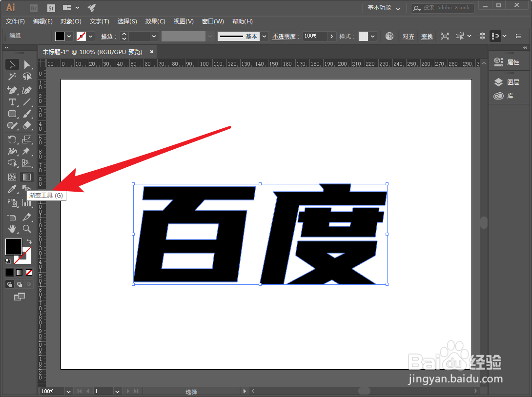Viewport: 532px width, 397px height.
Task: Open the 效果(C) menu
Action: click(155, 21)
